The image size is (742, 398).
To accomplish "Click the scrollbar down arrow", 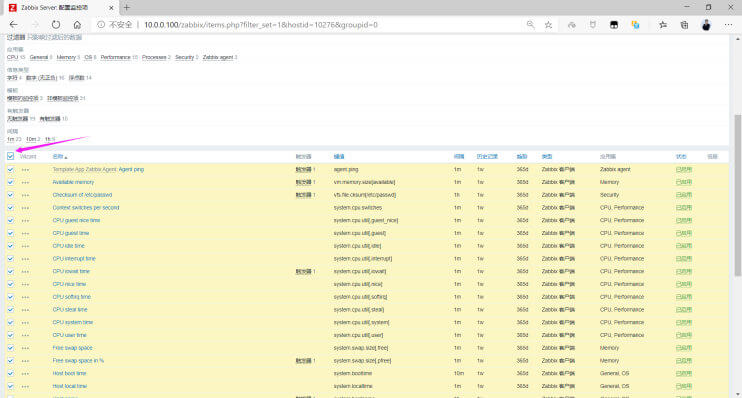I will (737, 394).
